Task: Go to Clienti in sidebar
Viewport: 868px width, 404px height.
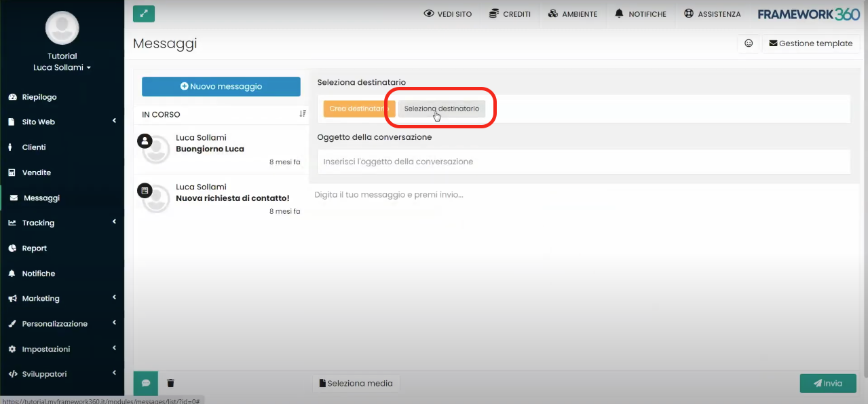Action: 34,147
